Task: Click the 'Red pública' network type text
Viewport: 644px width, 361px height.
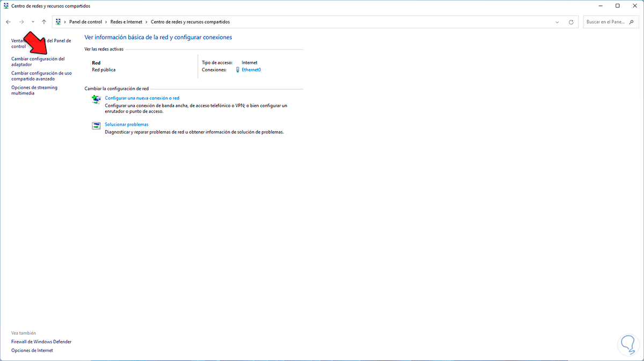Action: coord(104,70)
